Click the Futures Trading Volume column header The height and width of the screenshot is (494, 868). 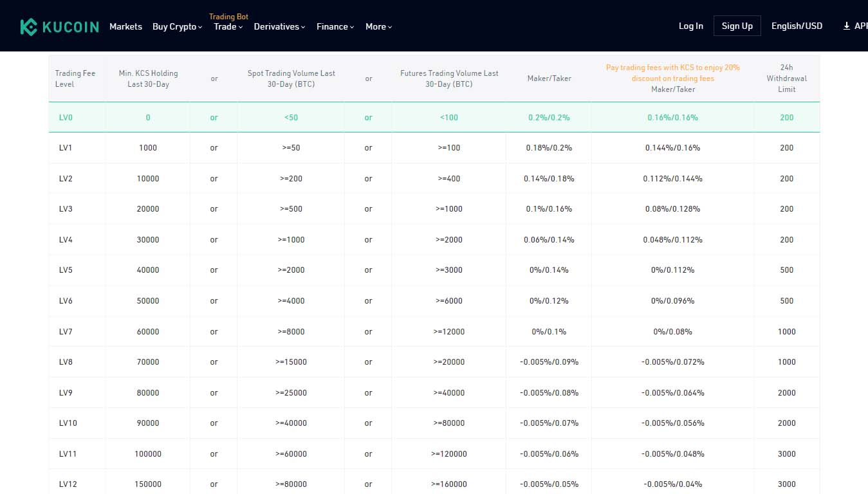tap(449, 78)
